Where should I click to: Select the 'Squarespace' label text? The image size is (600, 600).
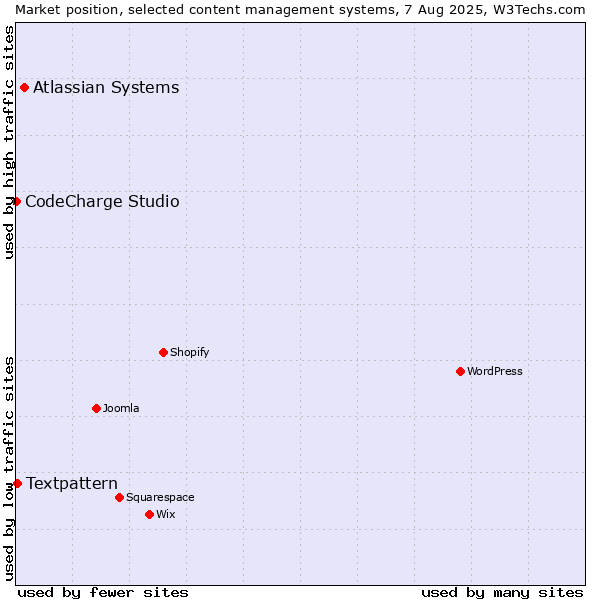point(160,497)
